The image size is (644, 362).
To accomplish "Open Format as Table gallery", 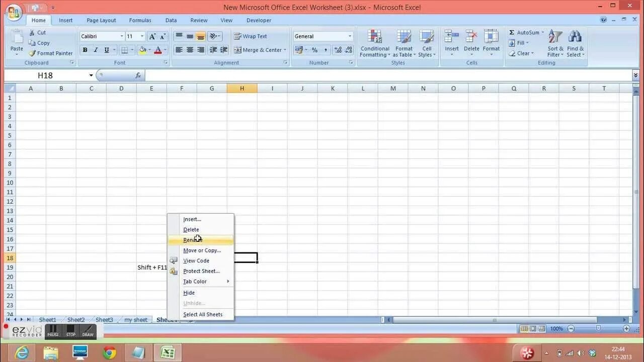I will click(404, 43).
